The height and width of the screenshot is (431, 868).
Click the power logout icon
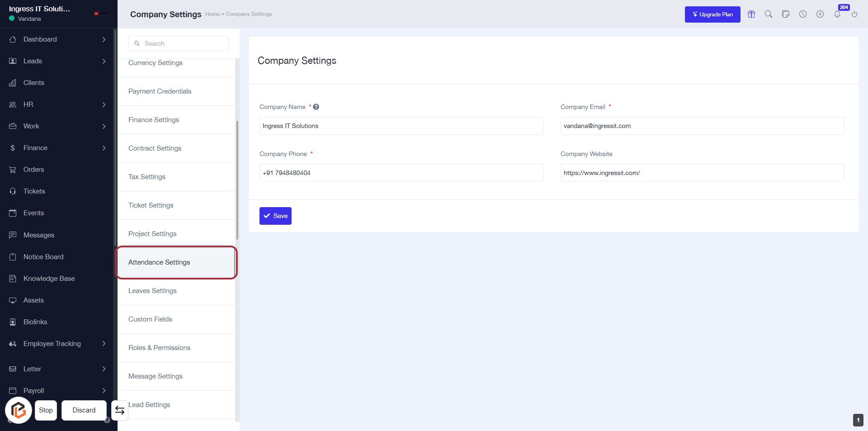(854, 14)
